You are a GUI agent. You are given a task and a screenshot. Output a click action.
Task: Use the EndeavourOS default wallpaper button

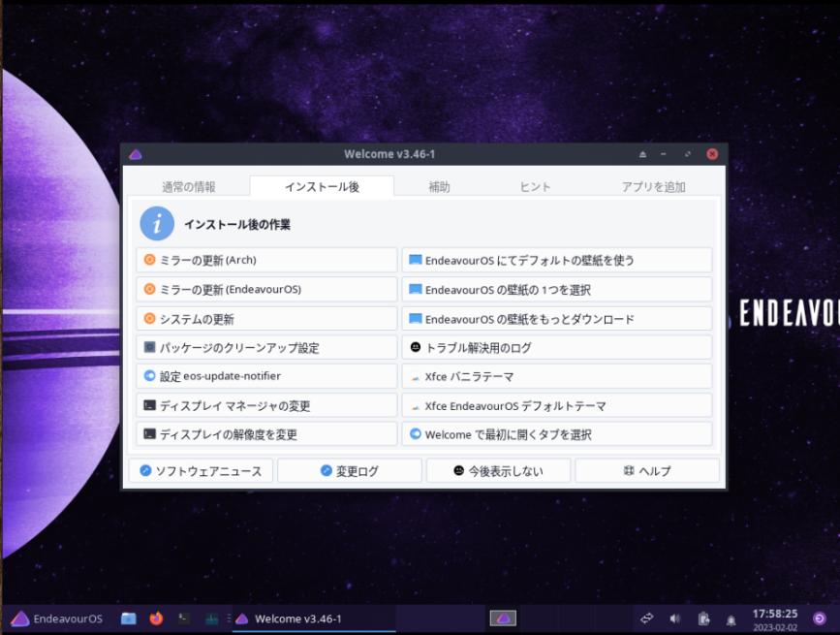tap(556, 260)
